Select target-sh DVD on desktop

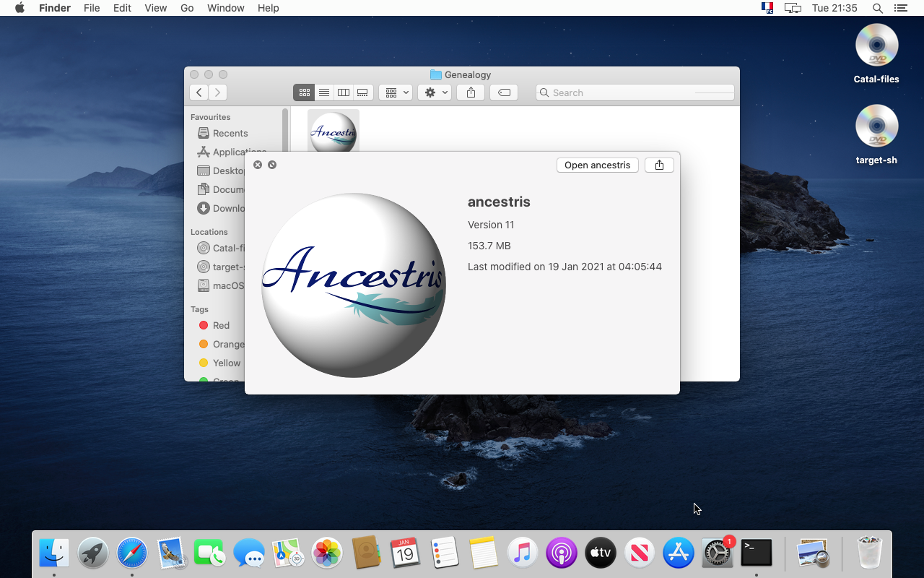coord(876,134)
